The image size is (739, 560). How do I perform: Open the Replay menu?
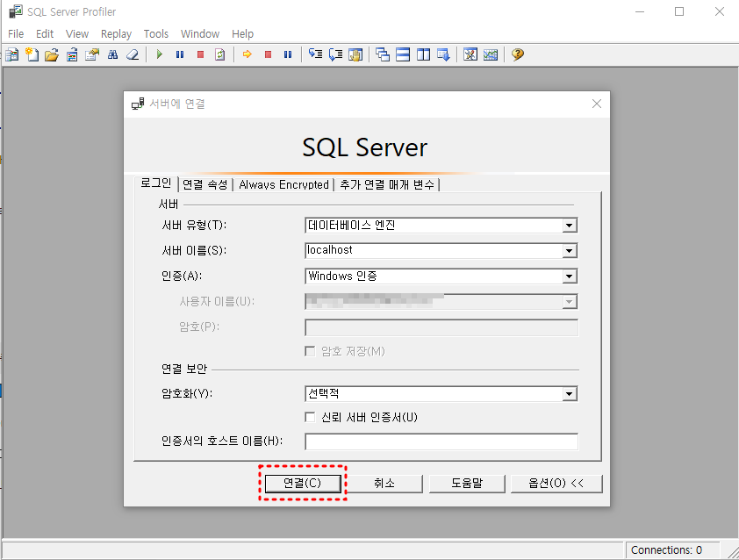(116, 34)
